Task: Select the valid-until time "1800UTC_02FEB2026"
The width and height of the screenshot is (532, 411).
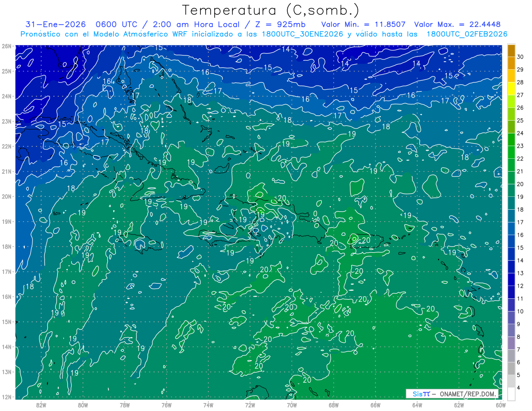Action: point(467,34)
